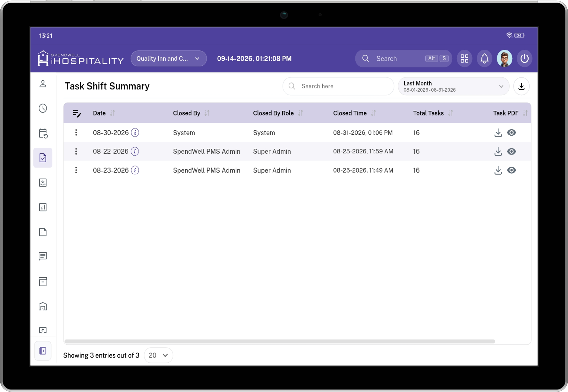Sort by the Date column

(113, 113)
